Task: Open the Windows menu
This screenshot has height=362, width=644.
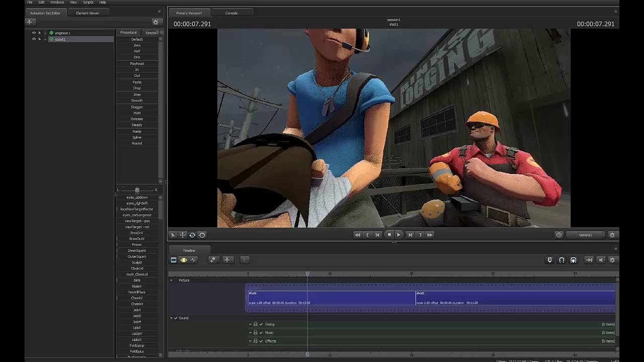Action: pyautogui.click(x=57, y=3)
